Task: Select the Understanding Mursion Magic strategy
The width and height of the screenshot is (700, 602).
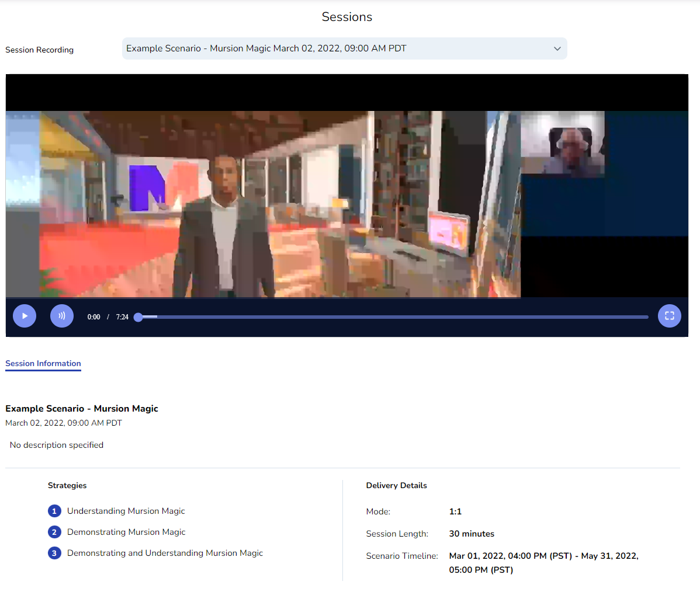Action: 126,511
